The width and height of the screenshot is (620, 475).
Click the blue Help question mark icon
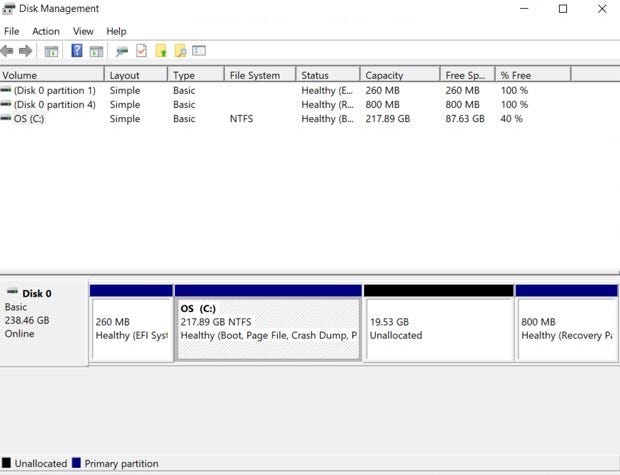(77, 51)
